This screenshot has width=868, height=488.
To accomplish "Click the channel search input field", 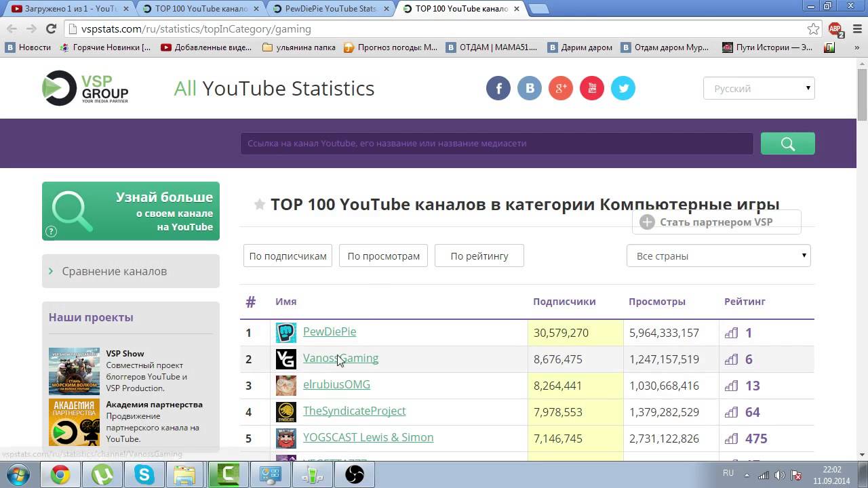I will coord(496,144).
